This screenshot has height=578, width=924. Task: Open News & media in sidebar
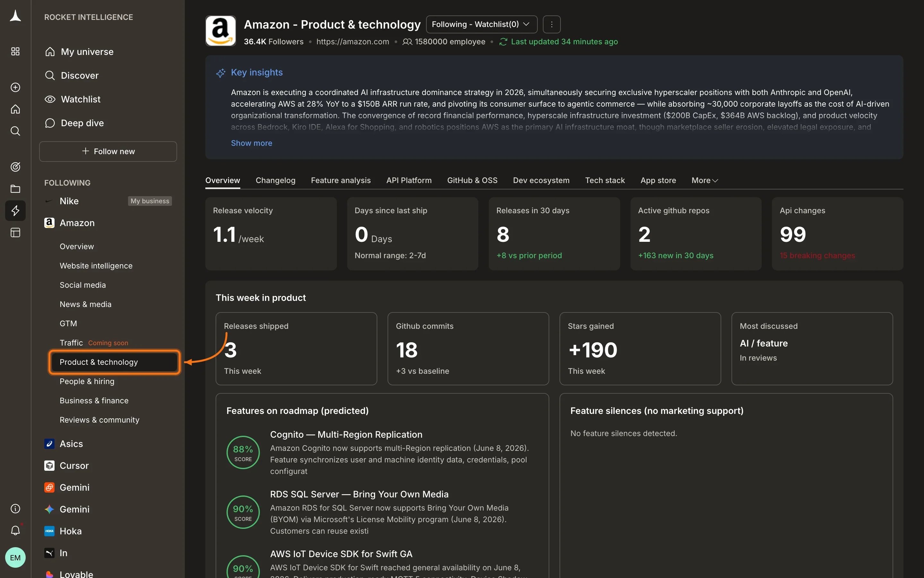86,304
